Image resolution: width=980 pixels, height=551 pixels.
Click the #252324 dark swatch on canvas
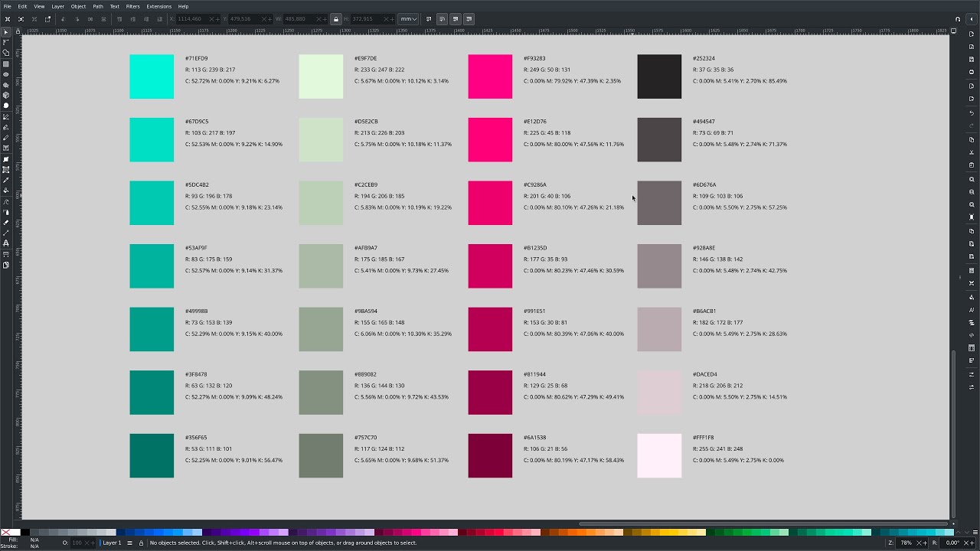click(x=659, y=77)
